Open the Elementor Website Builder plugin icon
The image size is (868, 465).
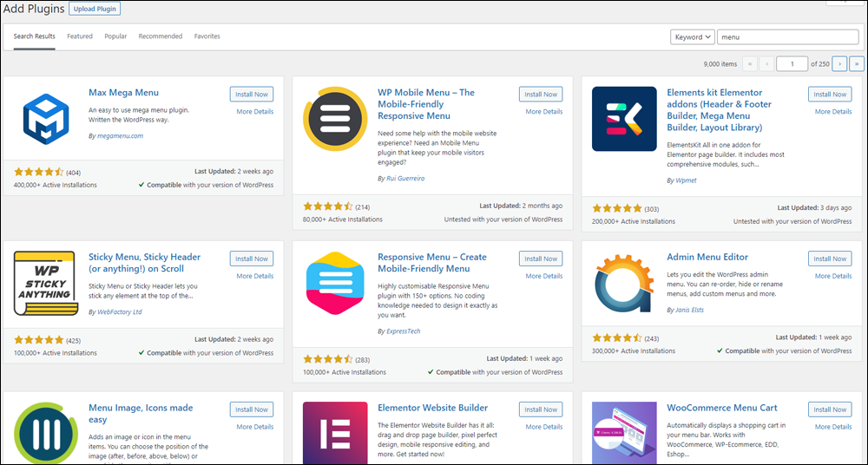tap(335, 433)
